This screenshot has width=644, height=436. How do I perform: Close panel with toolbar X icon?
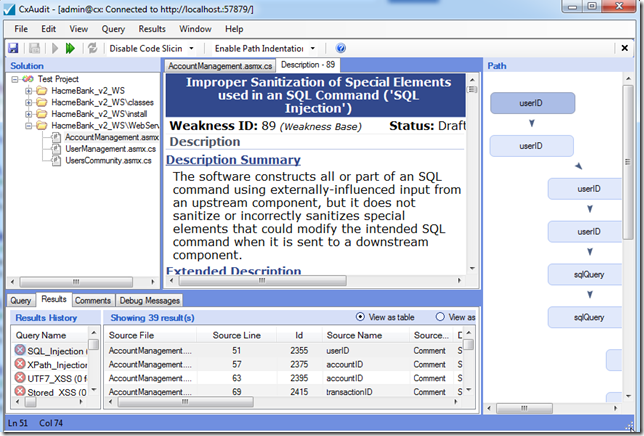click(x=625, y=48)
